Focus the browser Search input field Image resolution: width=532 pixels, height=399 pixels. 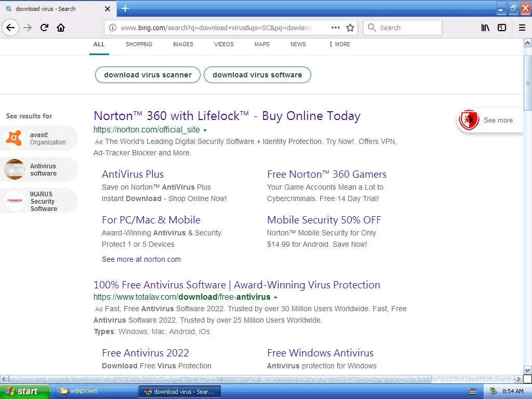pyautogui.click(x=403, y=28)
